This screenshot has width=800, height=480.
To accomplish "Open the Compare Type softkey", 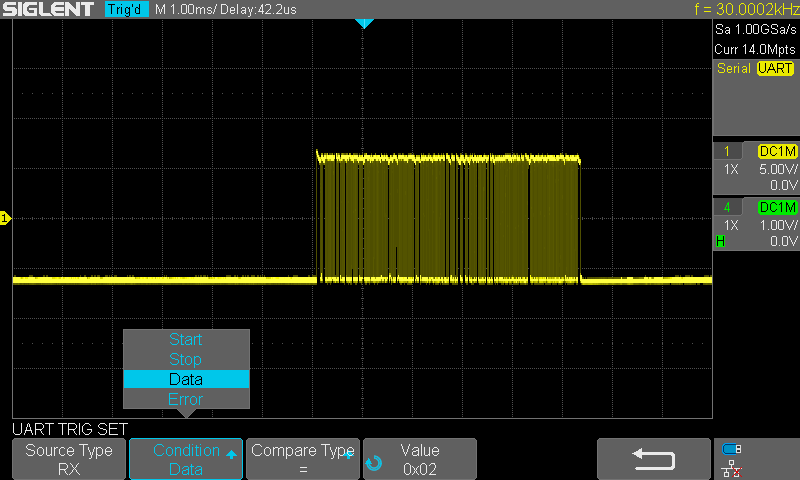I will coord(303,459).
